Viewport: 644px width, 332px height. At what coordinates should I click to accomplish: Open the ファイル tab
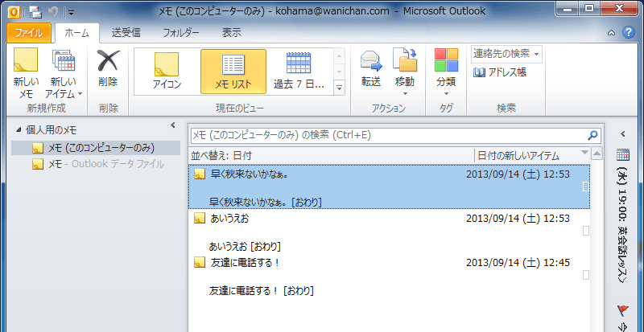pyautogui.click(x=29, y=33)
